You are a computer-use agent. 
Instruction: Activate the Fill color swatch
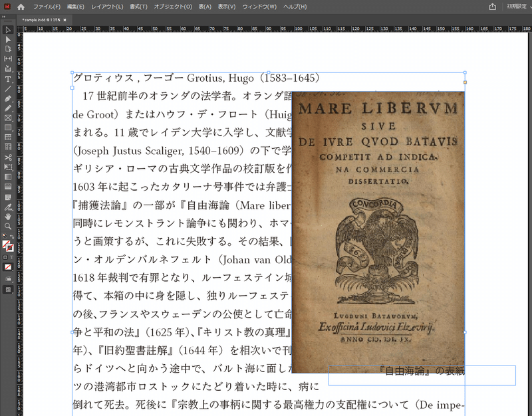point(5,244)
